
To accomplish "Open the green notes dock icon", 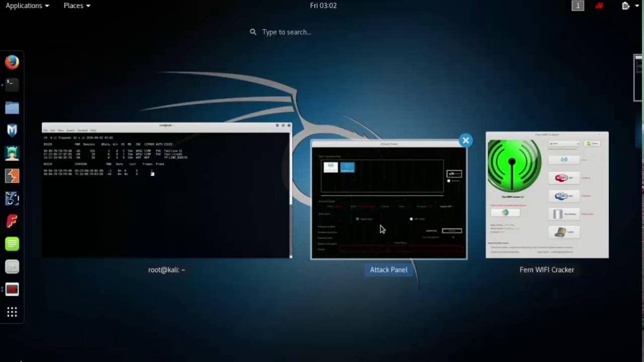I will point(12,244).
